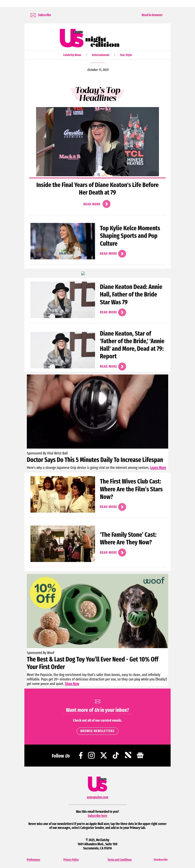Image resolution: width=195 pixels, height=868 pixels.
Task: Click the arrow icon for First Wives Club story
Action: coord(122,507)
